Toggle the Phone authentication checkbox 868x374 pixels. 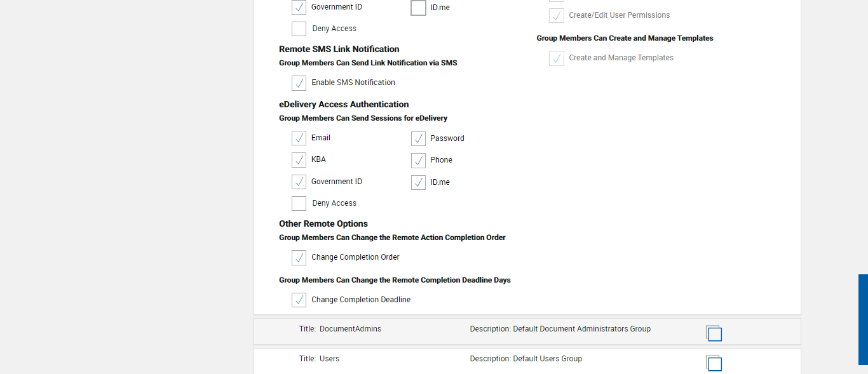click(x=418, y=160)
